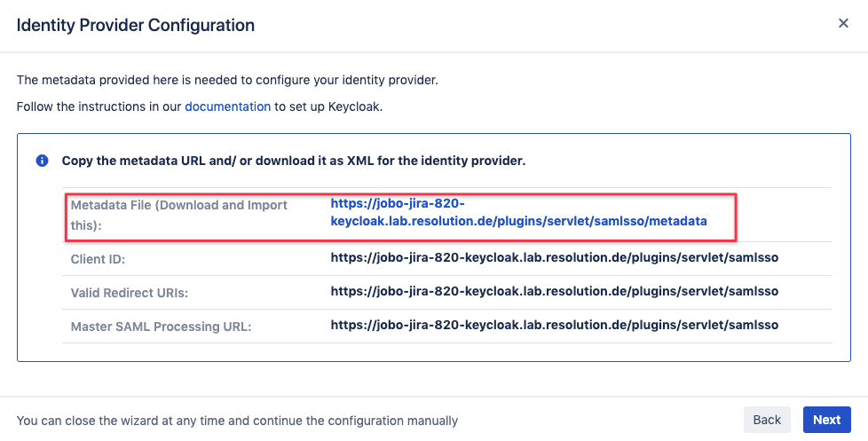Click the word Keycloak in the instructions
Viewport: 868px width, 441px height.
353,106
